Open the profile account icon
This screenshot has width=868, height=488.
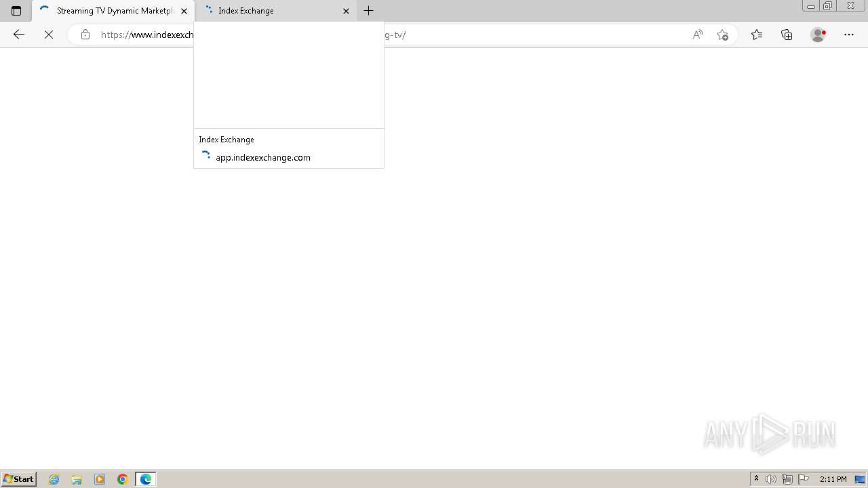pyautogui.click(x=818, y=35)
